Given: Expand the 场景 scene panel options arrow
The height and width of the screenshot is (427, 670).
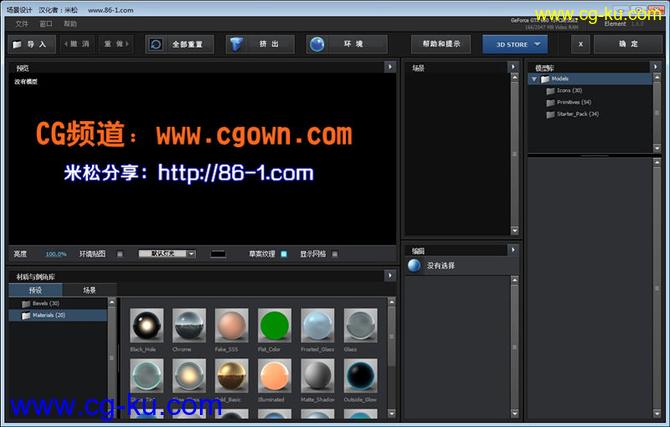Looking at the screenshot, I should (513, 67).
